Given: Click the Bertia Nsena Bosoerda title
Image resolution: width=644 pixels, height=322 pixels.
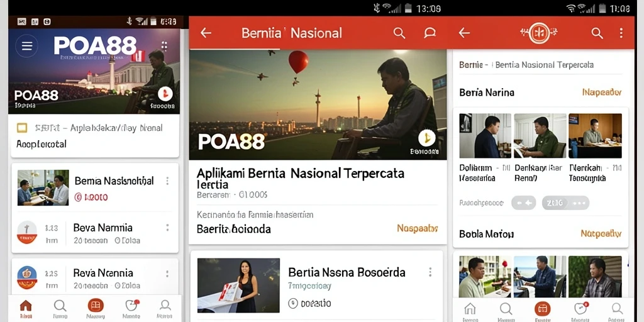Looking at the screenshot, I should click(347, 272).
